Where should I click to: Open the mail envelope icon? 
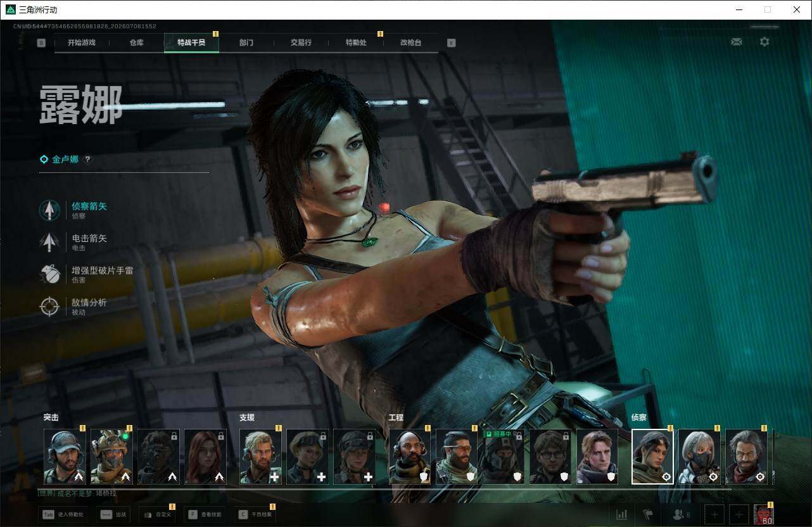pos(737,42)
